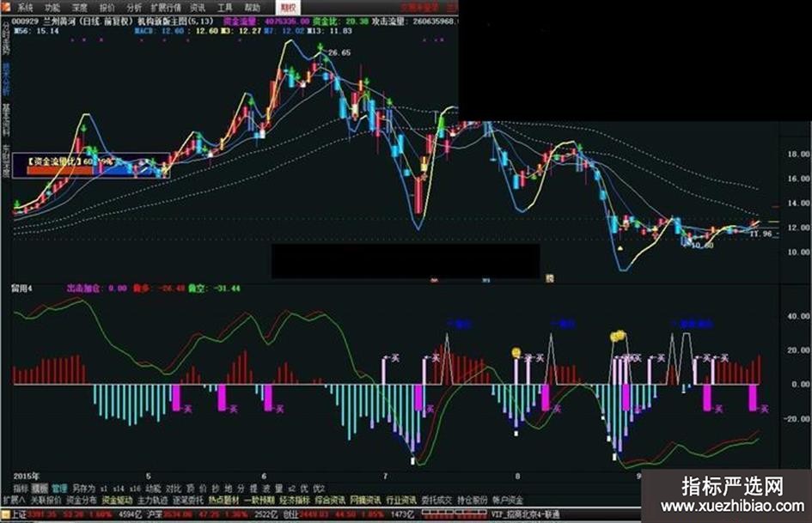Open the 一致预期 tab
812x523 pixels.
tap(259, 500)
